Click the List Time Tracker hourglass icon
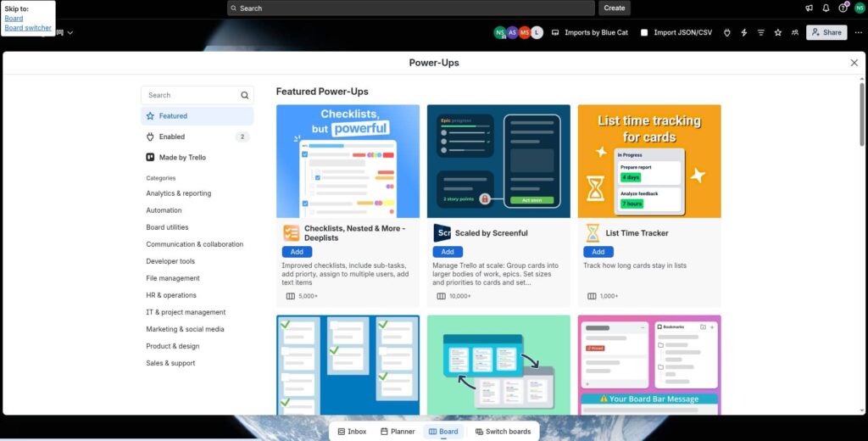 click(593, 232)
